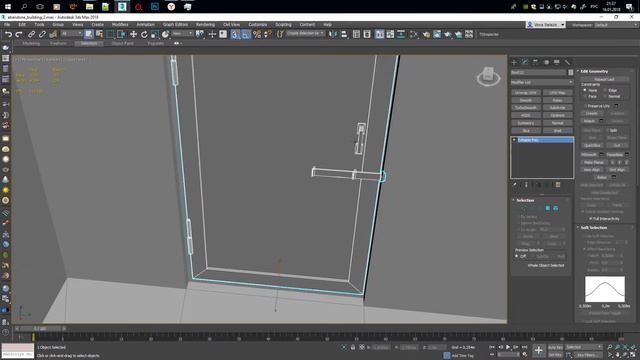Select the Select and Link tool
640x360 pixels.
(31, 35)
